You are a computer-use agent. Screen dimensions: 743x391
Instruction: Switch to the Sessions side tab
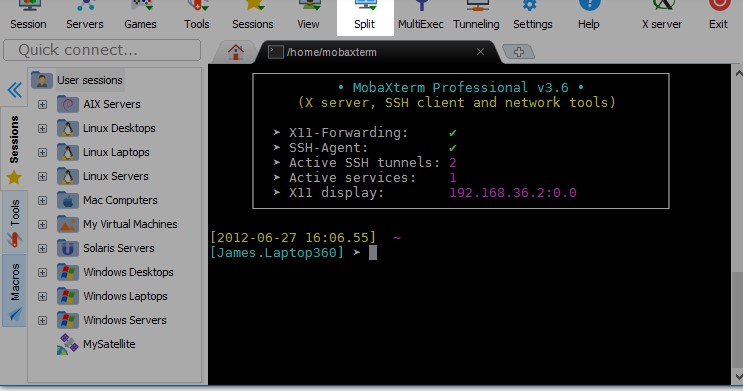14,149
